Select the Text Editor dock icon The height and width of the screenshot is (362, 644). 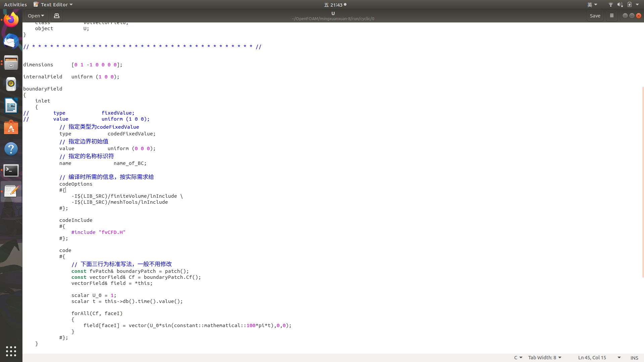tap(11, 191)
